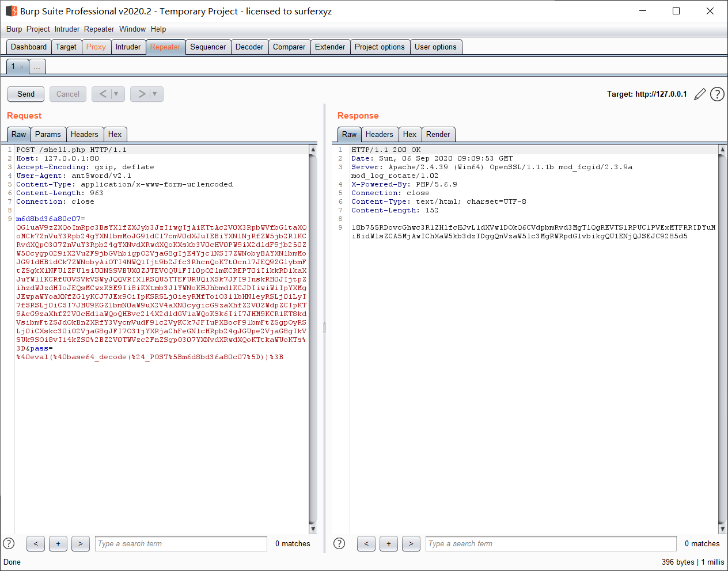Switch to the Intruder tab
The image size is (728, 571).
pyautogui.click(x=128, y=47)
